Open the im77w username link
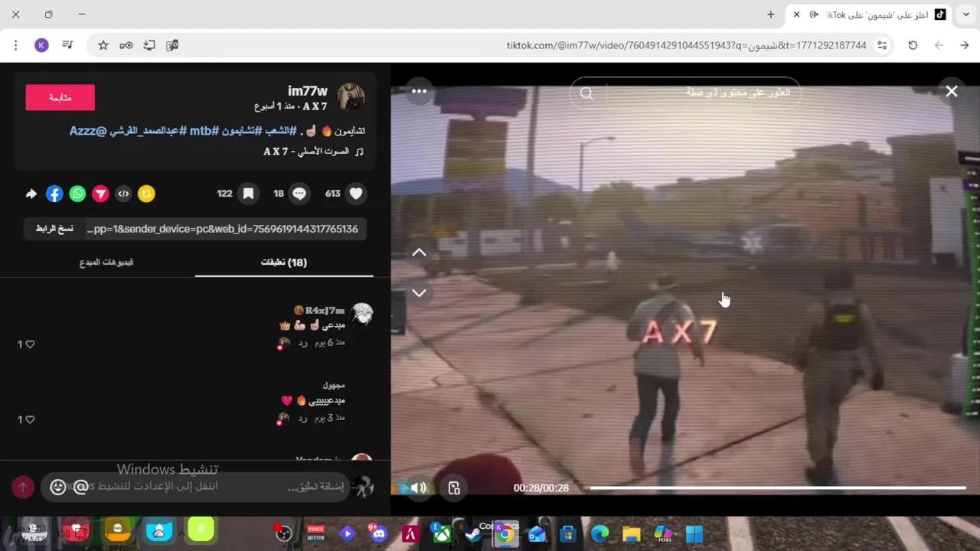980x551 pixels. [x=307, y=91]
